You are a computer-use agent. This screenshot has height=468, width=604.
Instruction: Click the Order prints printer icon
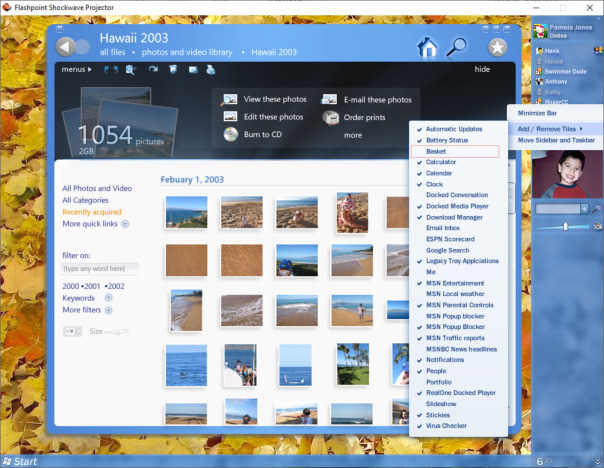click(331, 117)
